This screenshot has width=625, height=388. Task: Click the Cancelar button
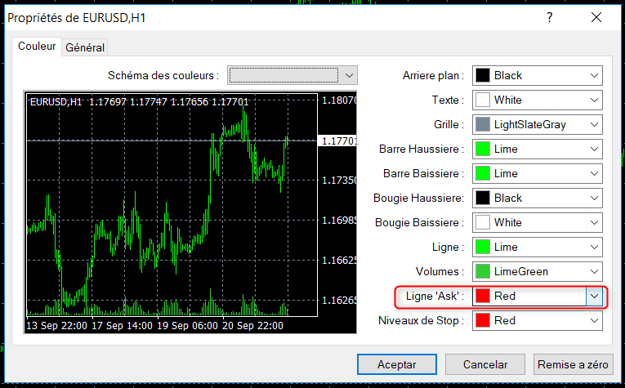[x=485, y=364]
